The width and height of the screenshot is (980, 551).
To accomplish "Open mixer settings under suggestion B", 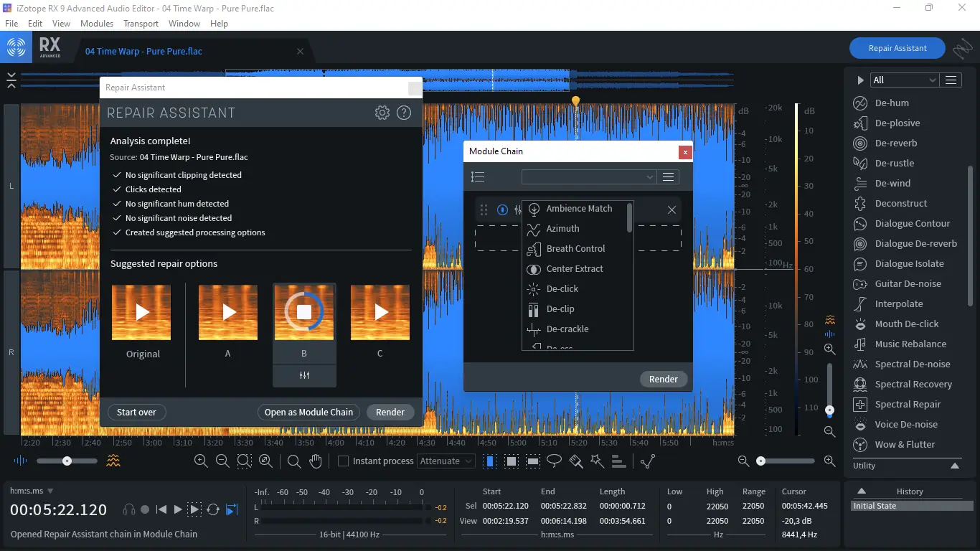I will (x=304, y=375).
